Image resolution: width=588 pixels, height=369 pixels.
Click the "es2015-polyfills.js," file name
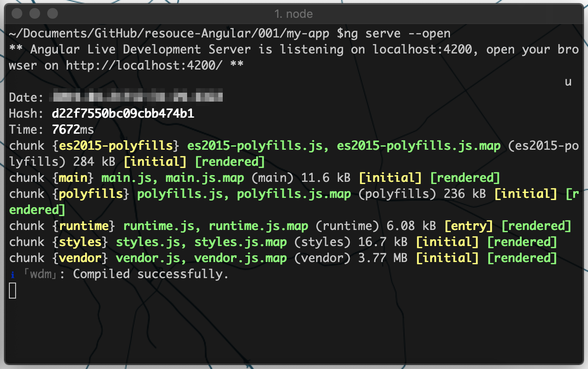(x=259, y=146)
